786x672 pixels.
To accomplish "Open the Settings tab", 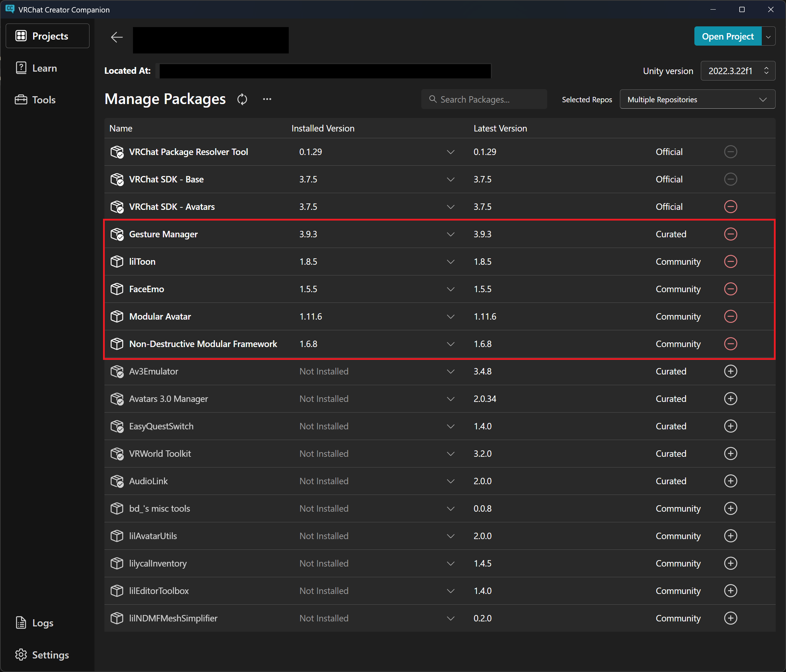I will click(47, 655).
